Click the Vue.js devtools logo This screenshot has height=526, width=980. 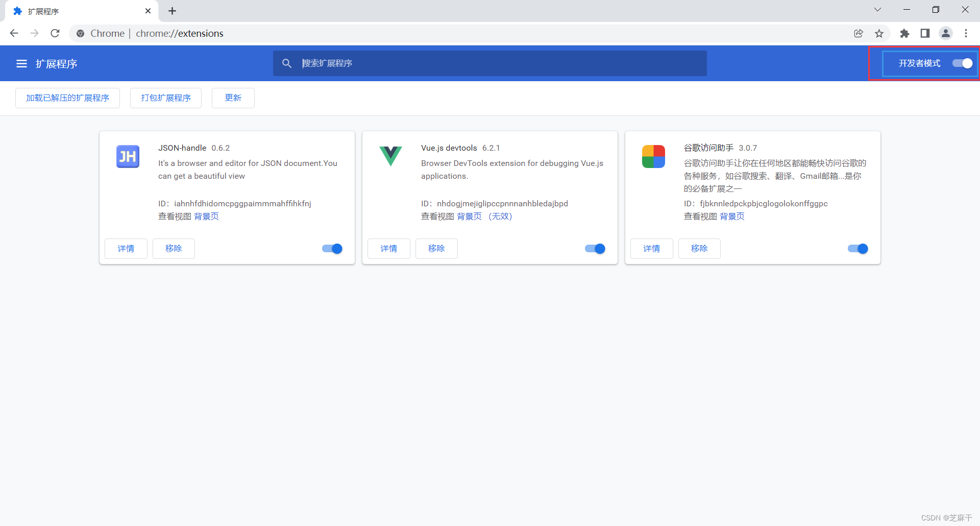point(390,156)
